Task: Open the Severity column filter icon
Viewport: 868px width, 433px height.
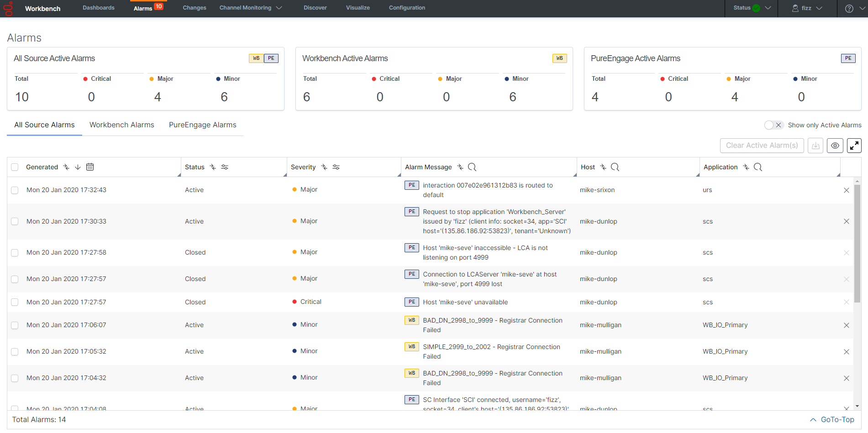Action: click(x=336, y=167)
